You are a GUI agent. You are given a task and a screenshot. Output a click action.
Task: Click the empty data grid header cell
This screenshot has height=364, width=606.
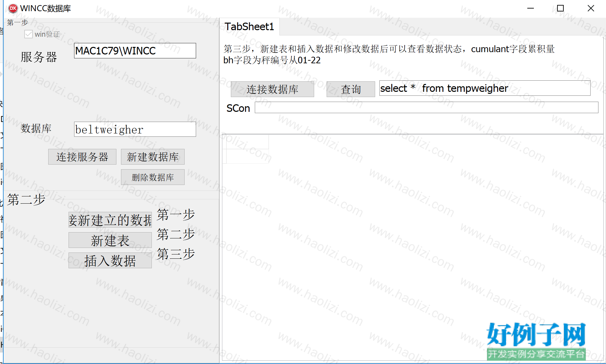click(248, 142)
